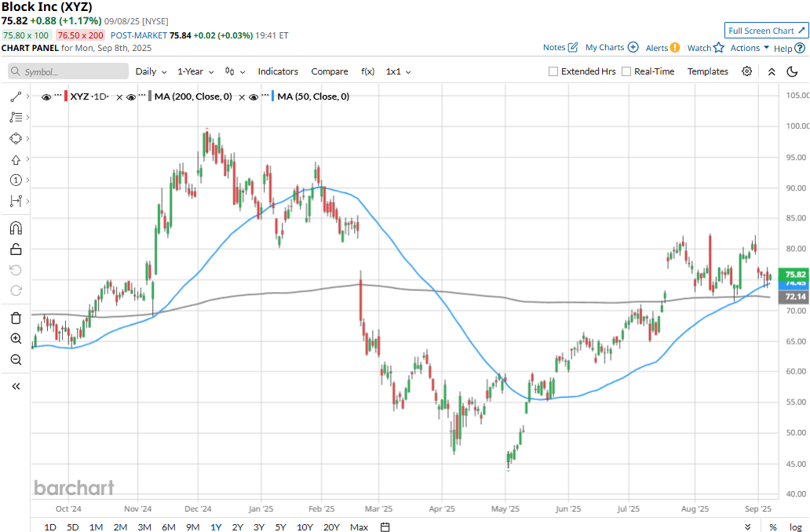Viewport: 810px width, 532px height.
Task: Select the 6M time range
Action: click(x=169, y=527)
